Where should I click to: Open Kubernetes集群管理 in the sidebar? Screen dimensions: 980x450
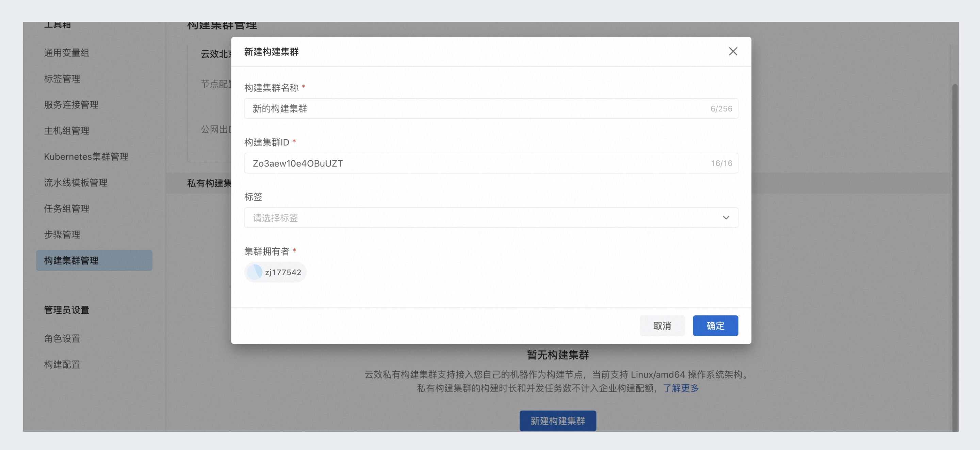[x=86, y=156]
